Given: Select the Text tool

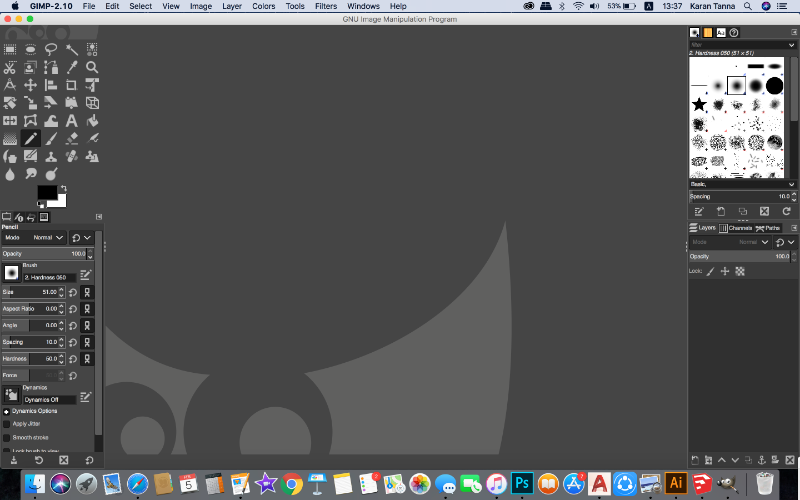Looking at the screenshot, I should point(72,121).
